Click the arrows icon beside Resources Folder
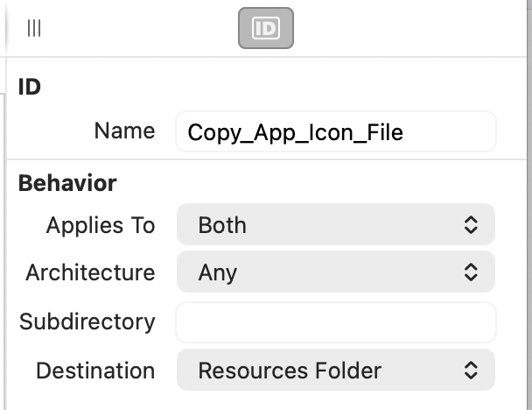 click(x=471, y=370)
